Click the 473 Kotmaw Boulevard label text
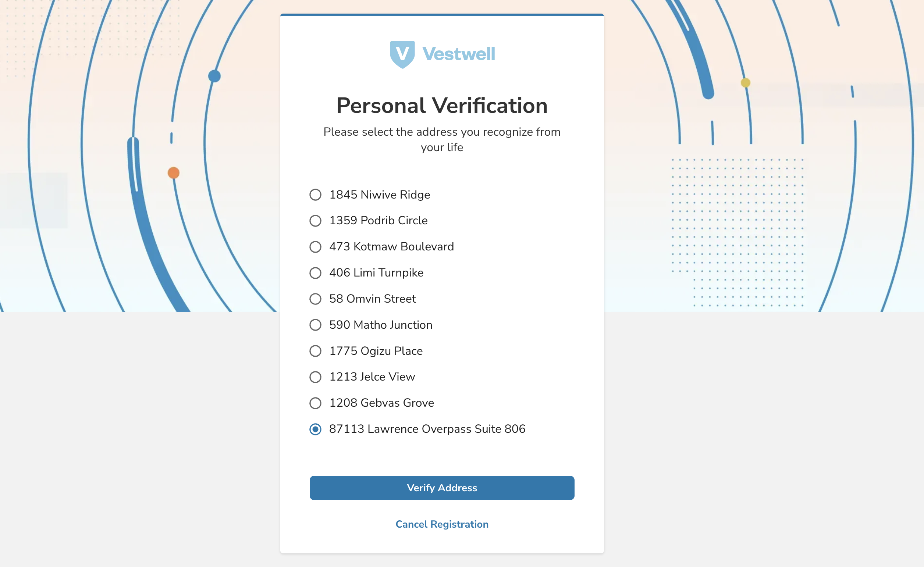The image size is (924, 567). 392,247
